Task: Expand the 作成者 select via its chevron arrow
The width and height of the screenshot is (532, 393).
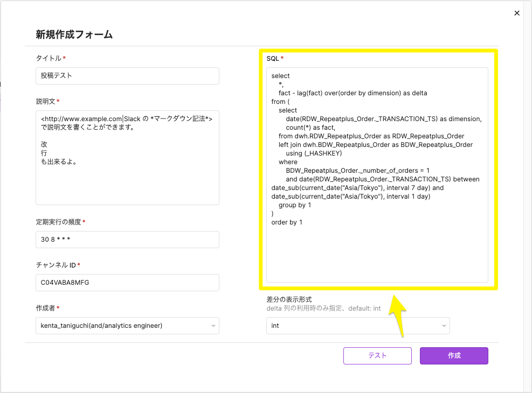Action: 213,326
